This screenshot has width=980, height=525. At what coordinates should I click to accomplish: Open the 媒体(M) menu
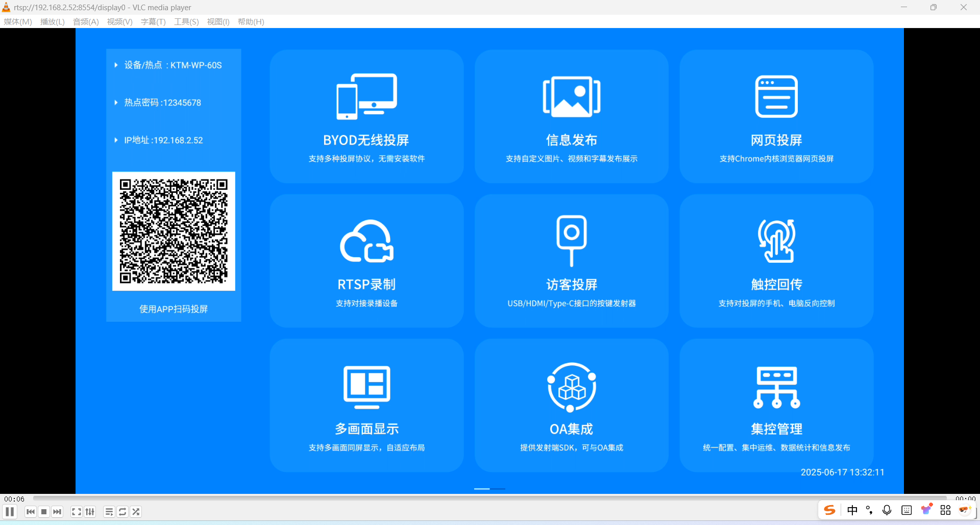coord(18,21)
